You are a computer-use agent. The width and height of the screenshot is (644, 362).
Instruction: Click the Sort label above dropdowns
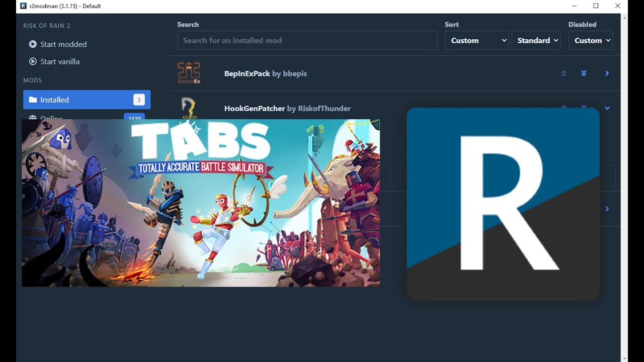pos(452,24)
